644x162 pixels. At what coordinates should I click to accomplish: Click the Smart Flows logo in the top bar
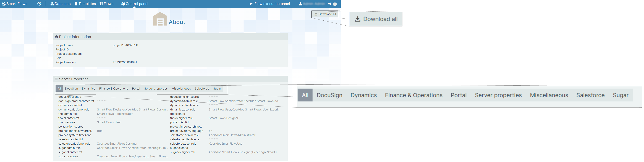(15, 4)
